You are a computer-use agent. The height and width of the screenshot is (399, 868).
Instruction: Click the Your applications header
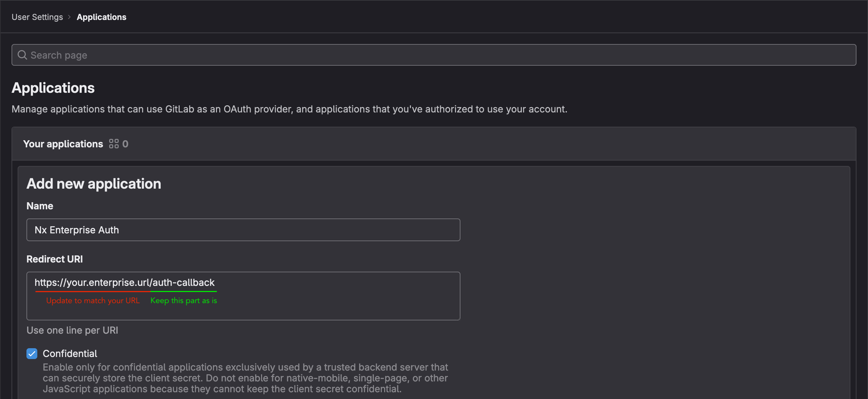tap(63, 144)
